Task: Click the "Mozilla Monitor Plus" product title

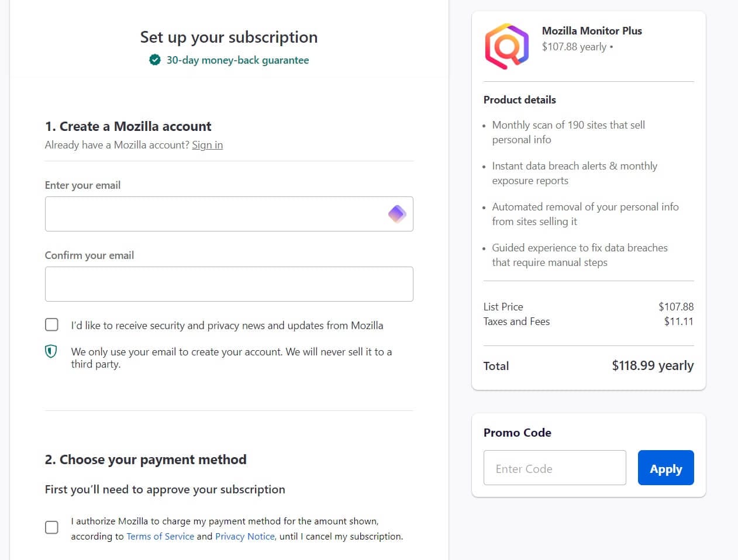Action: (592, 30)
